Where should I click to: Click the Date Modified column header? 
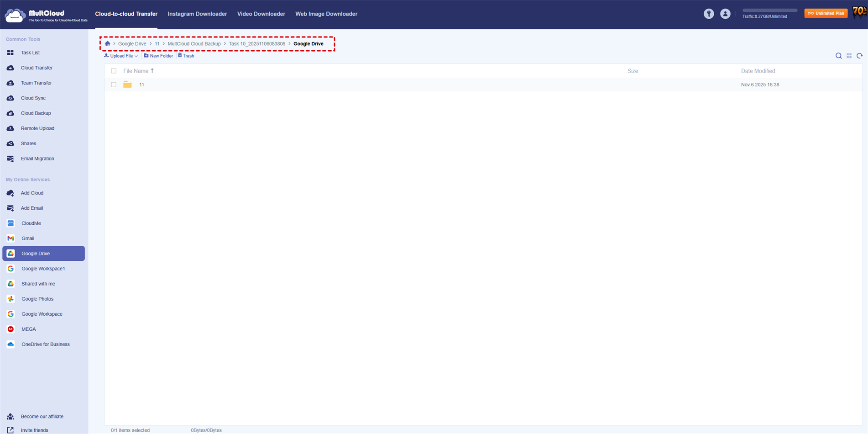click(758, 71)
